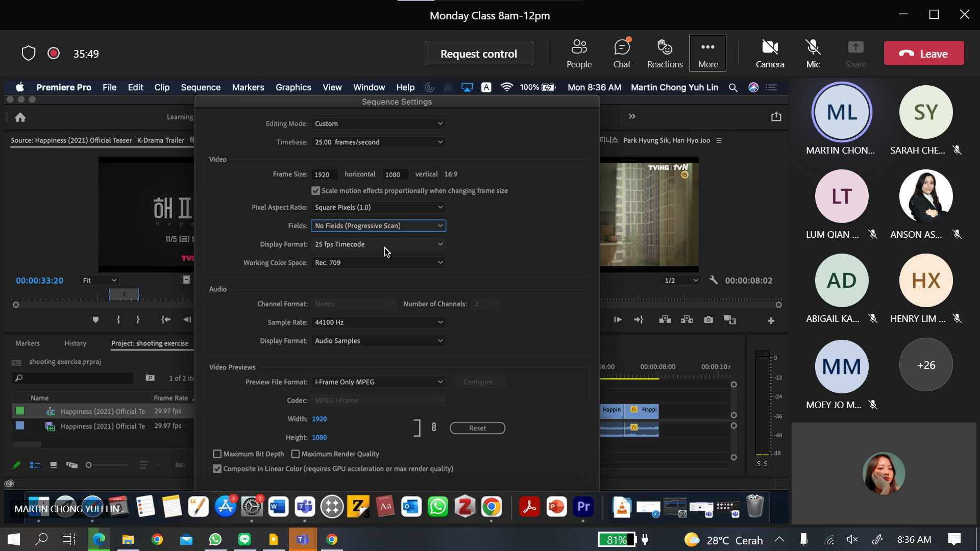Click the Request control button
Viewport: 980px width, 551px height.
click(478, 54)
